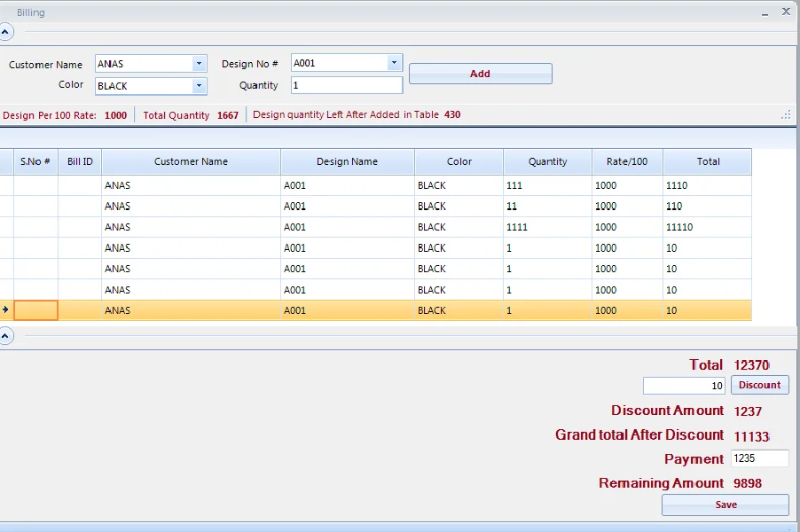Select A001 in the highlighted row

[347, 310]
